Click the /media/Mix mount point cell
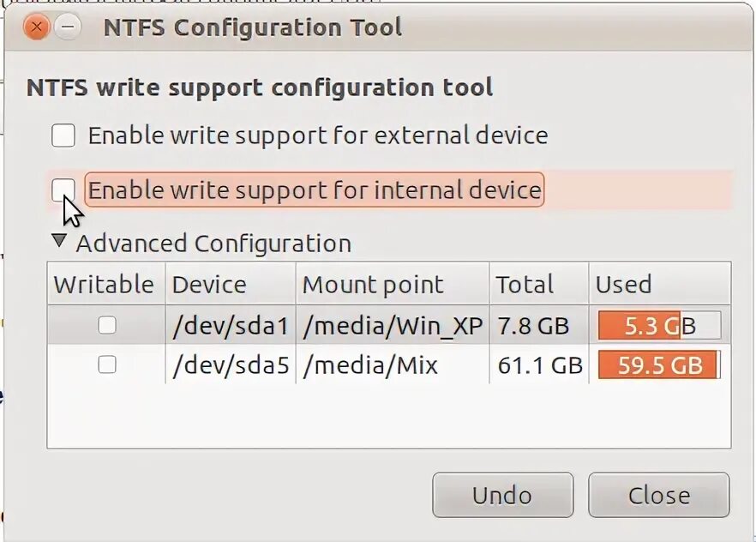Image resolution: width=756 pixels, height=542 pixels. pos(371,365)
